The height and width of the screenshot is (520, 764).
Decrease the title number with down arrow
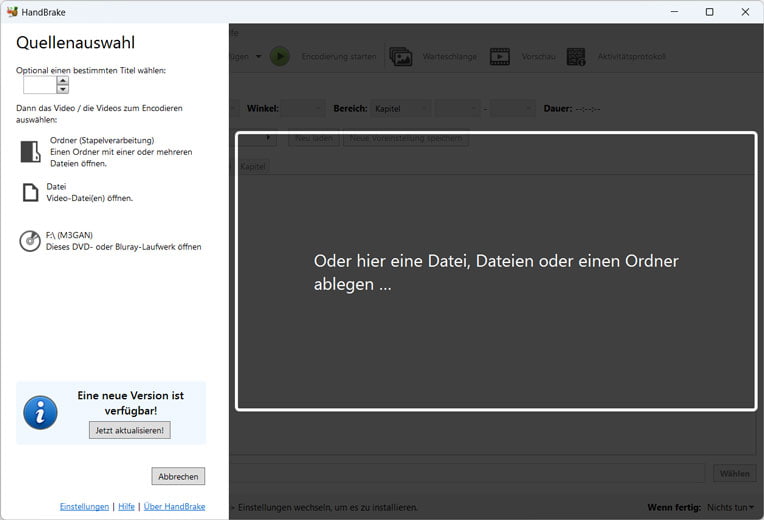pyautogui.click(x=62, y=89)
